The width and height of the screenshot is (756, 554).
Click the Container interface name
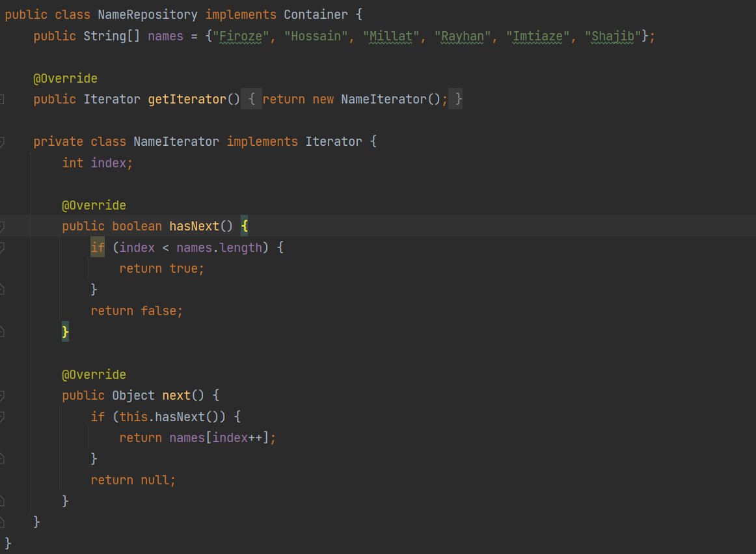[316, 14]
